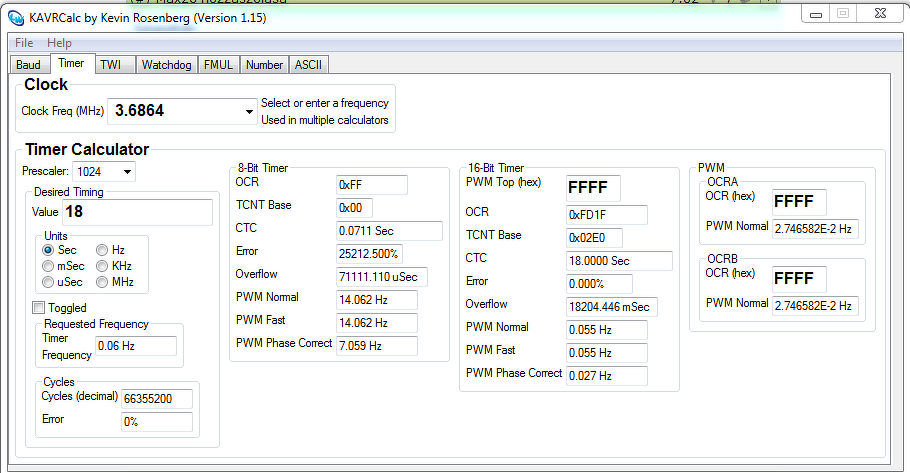Click the OCRB OCR hex field
This screenshot has width=910, height=473.
click(x=798, y=277)
